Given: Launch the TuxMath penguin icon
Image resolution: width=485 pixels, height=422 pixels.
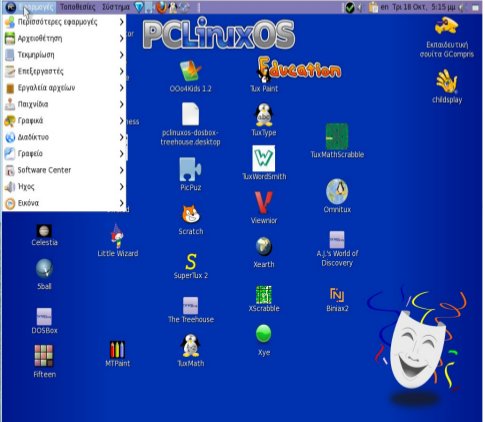Looking at the screenshot, I should click(191, 346).
